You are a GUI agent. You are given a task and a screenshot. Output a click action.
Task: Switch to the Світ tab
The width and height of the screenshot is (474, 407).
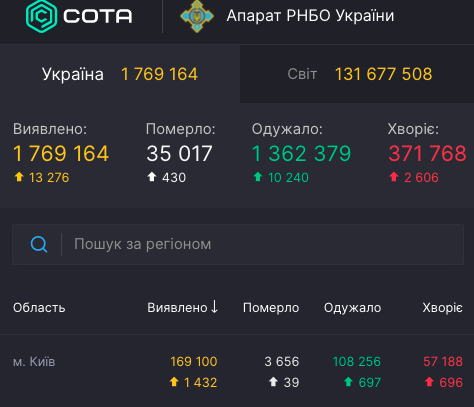click(x=357, y=74)
